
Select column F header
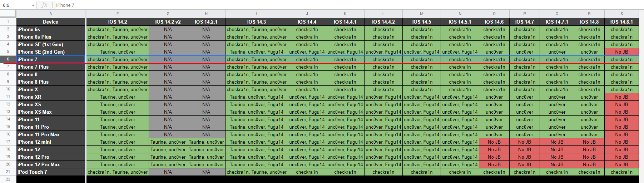pos(118,14)
